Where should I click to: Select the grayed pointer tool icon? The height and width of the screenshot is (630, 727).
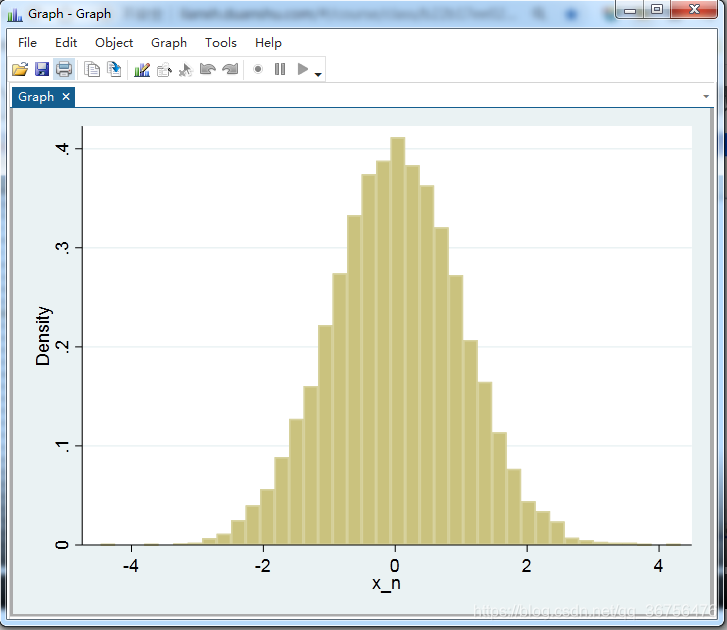[x=185, y=70]
